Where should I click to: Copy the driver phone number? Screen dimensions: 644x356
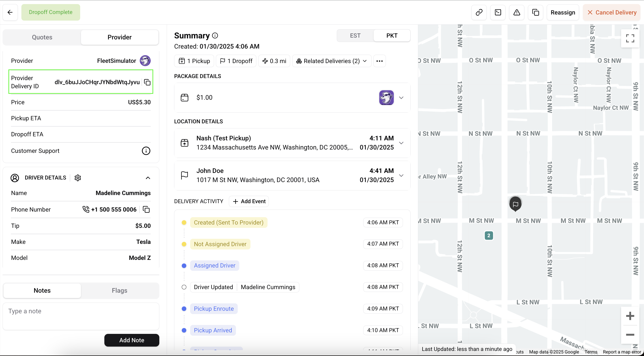pos(146,210)
